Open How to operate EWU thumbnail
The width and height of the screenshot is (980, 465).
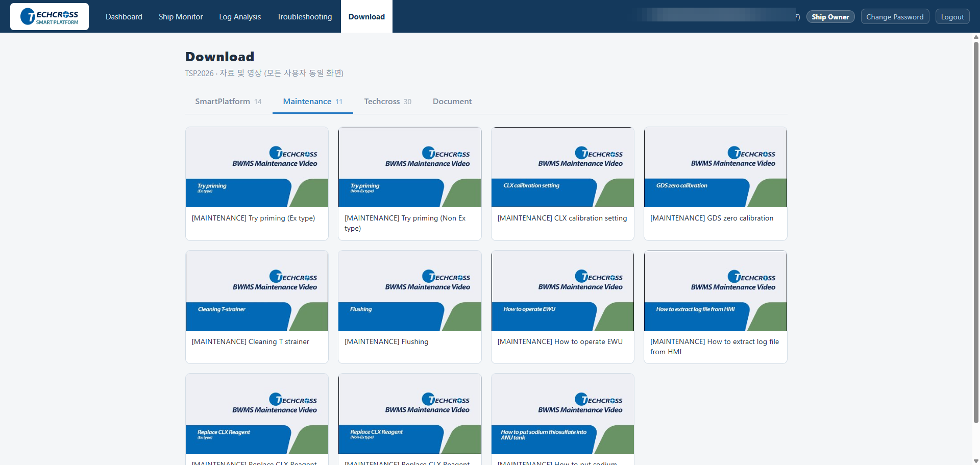coord(562,290)
